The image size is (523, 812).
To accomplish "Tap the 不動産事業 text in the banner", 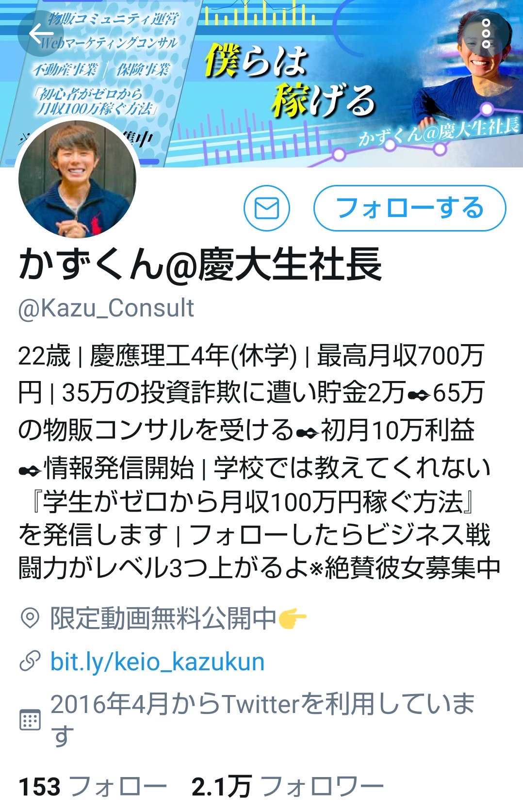I will pos(65,69).
